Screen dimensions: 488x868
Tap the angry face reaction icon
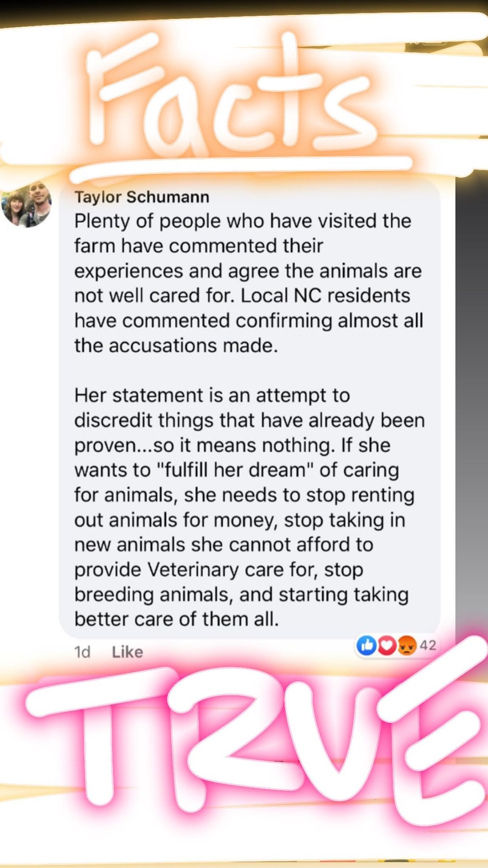point(406,646)
